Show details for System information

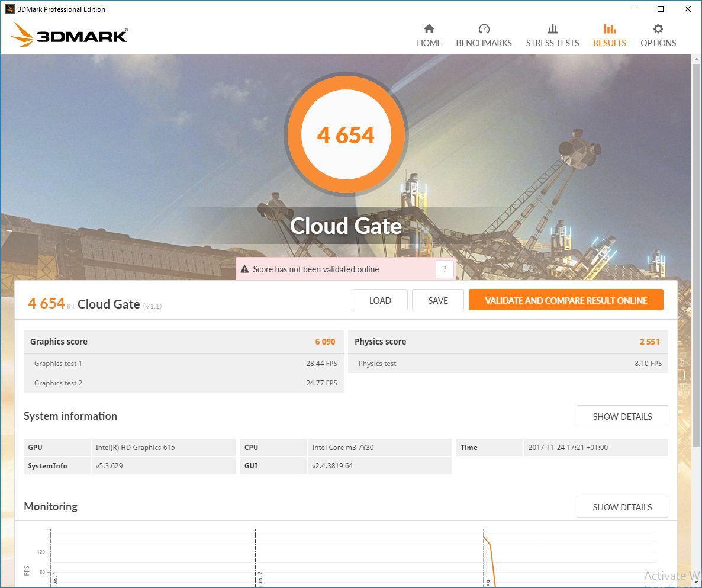(x=622, y=416)
